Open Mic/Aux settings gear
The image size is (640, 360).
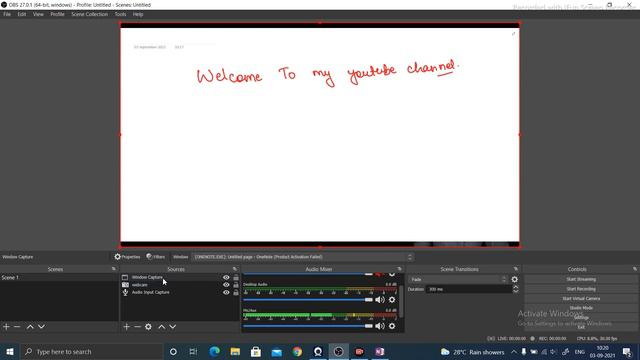pyautogui.click(x=392, y=326)
